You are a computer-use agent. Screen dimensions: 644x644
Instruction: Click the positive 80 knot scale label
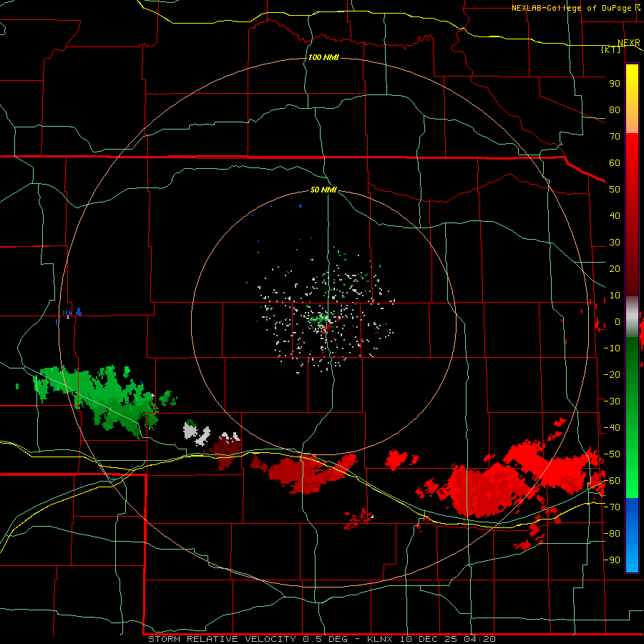tap(615, 110)
